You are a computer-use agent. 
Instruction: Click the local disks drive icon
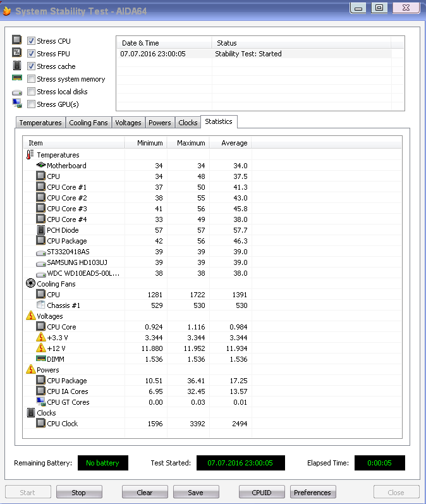coord(17,92)
